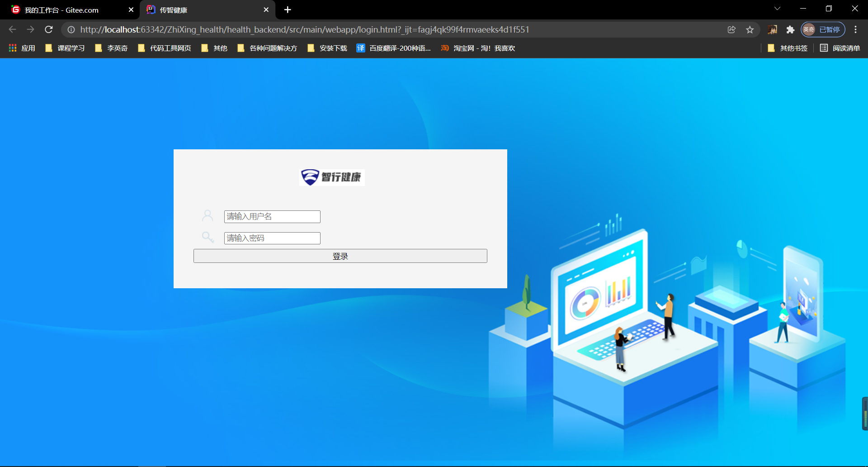This screenshot has height=467, width=868.
Task: Open the 安装下载 bookmark folder
Action: pyautogui.click(x=327, y=48)
